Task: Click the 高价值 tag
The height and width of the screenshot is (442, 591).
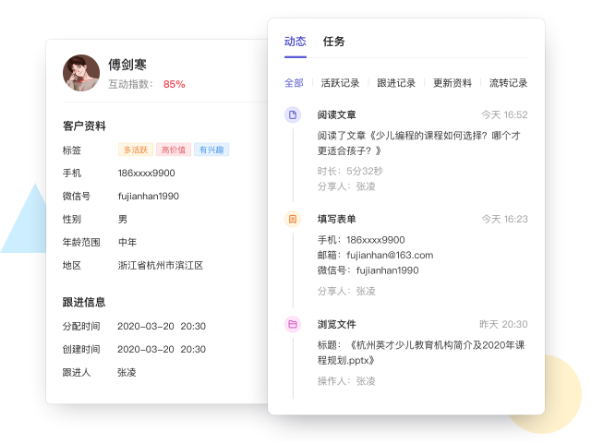Action: click(x=173, y=150)
